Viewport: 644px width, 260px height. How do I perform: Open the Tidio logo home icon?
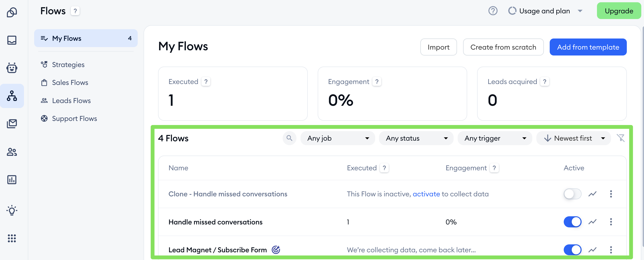pos(12,12)
